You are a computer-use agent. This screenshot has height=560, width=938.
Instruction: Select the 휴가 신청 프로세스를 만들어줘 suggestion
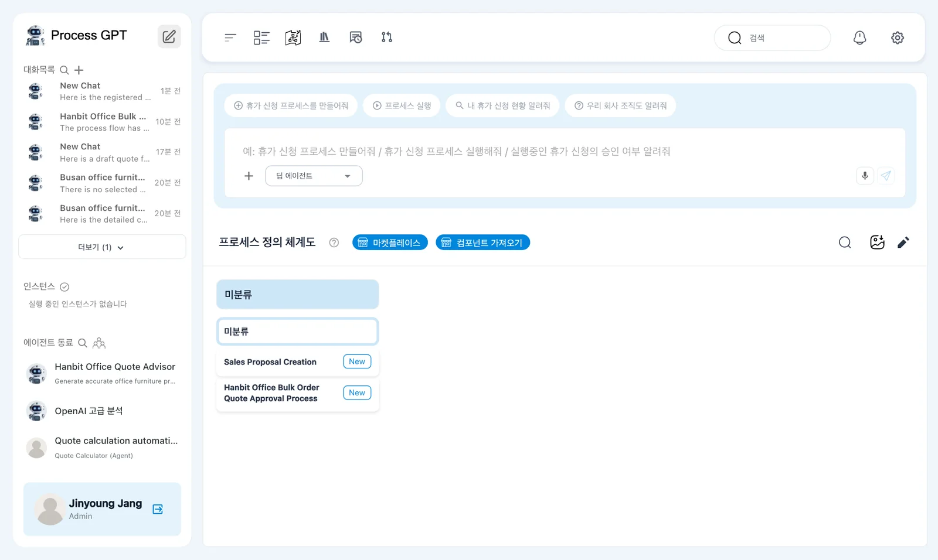coord(291,106)
